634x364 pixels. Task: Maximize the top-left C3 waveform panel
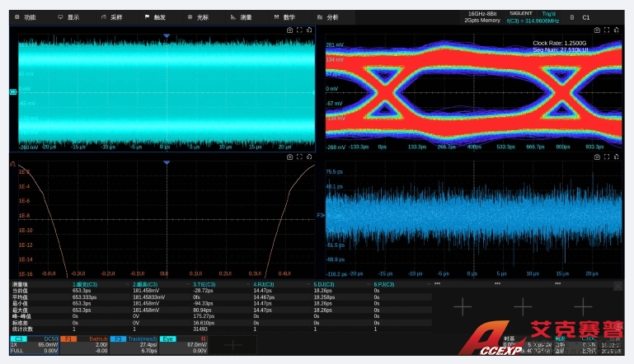coord(298,30)
